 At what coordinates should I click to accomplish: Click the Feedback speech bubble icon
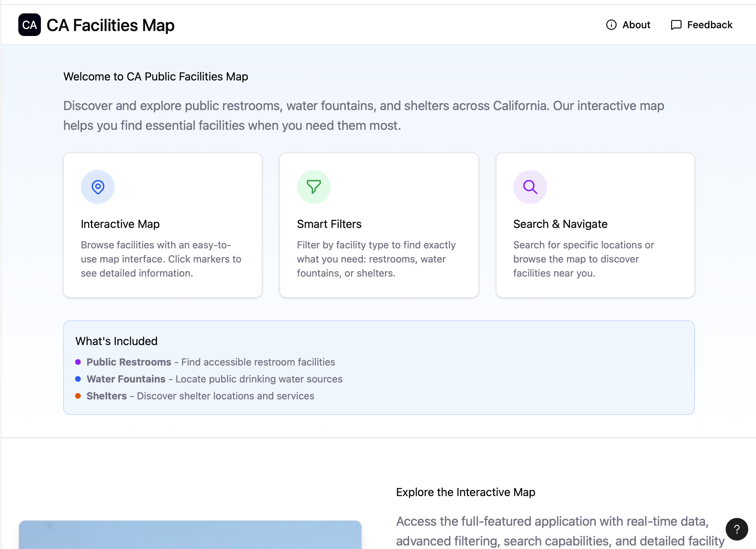tap(676, 25)
